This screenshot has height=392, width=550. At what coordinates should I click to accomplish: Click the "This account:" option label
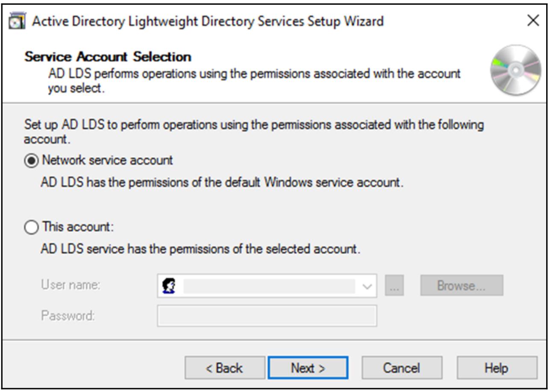[78, 227]
